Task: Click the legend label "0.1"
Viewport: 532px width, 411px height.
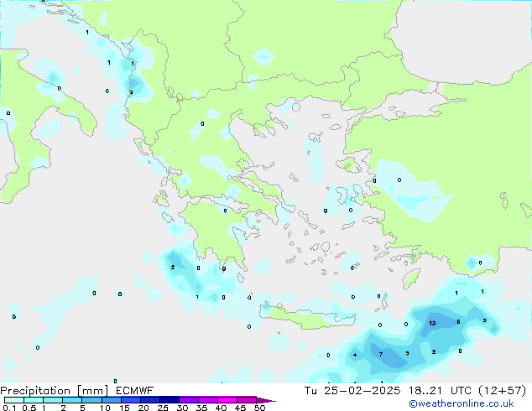Action: point(9,408)
